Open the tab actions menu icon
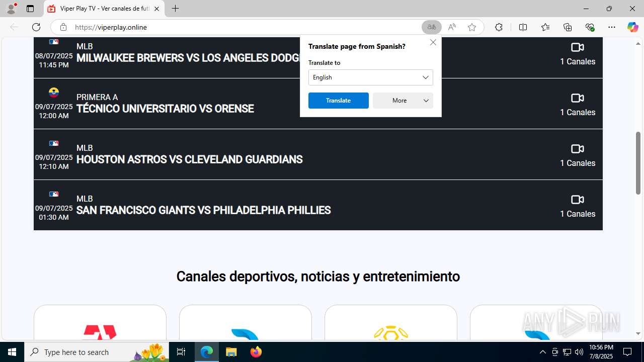This screenshot has height=362, width=644. point(30,9)
